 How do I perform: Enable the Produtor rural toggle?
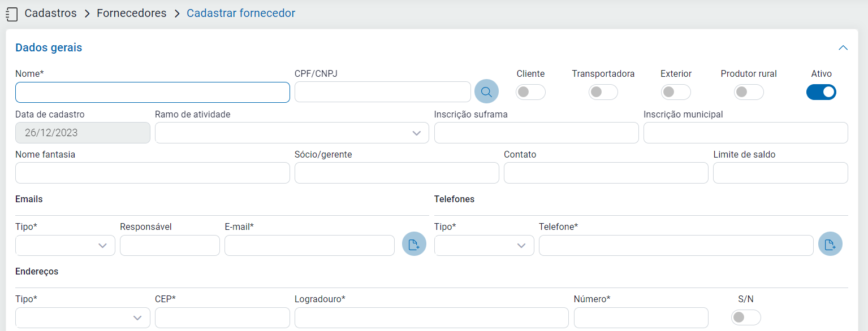[x=749, y=92]
